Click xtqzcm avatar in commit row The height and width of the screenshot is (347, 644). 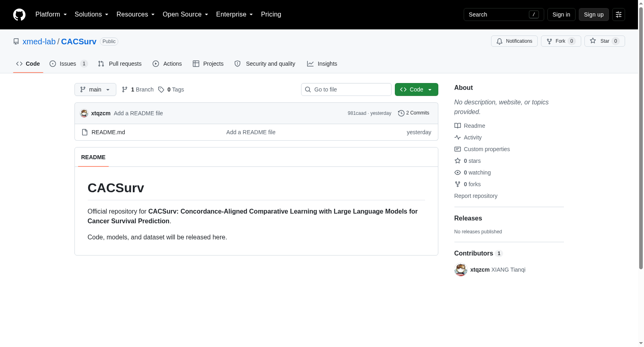click(x=84, y=113)
